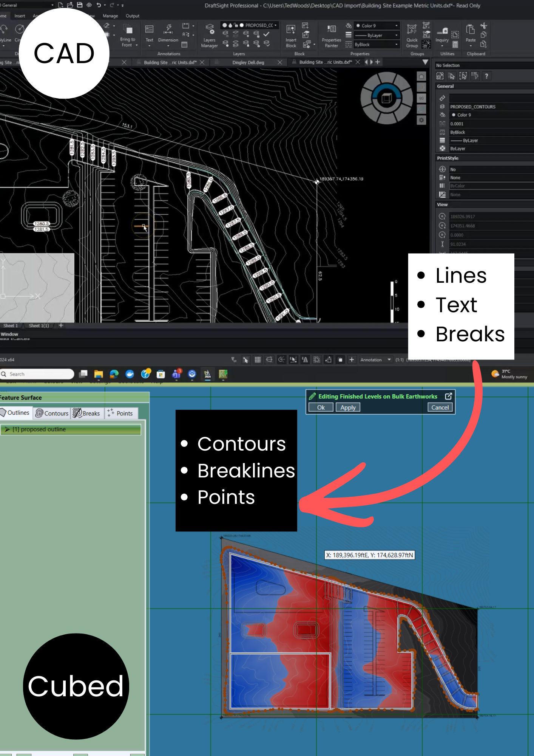Open Microsoft Teams from the taskbar

coord(176,374)
